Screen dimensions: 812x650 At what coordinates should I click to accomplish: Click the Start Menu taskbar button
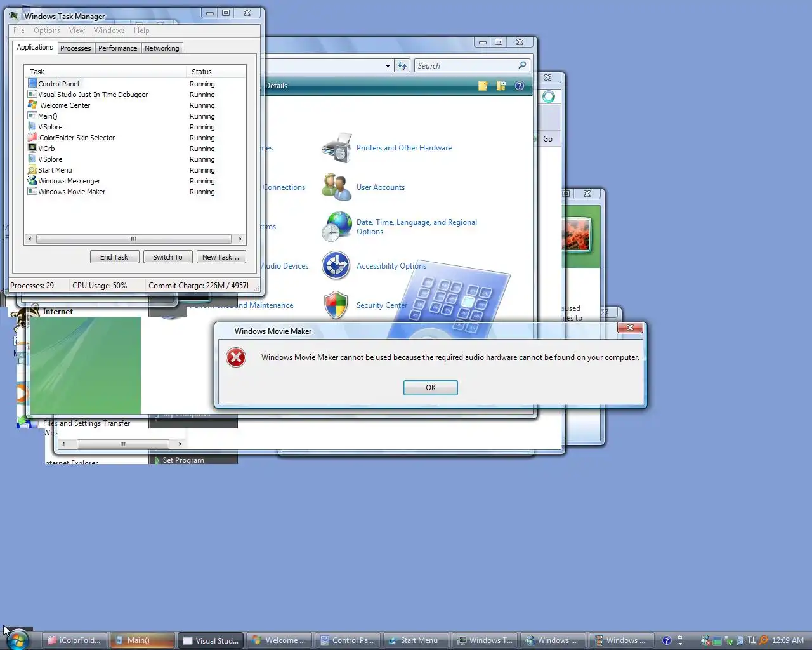point(416,640)
